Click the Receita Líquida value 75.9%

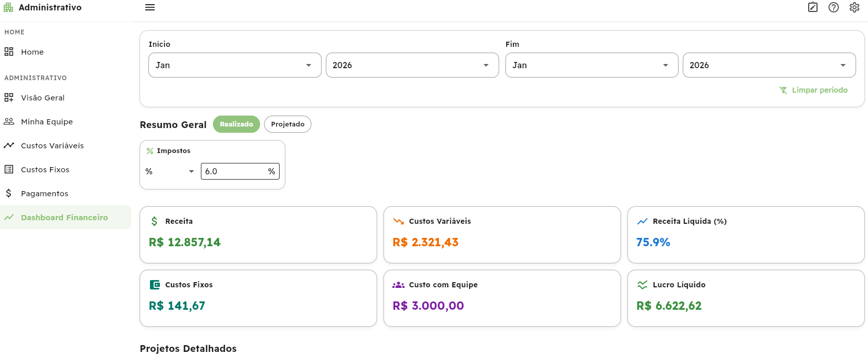pyautogui.click(x=653, y=242)
